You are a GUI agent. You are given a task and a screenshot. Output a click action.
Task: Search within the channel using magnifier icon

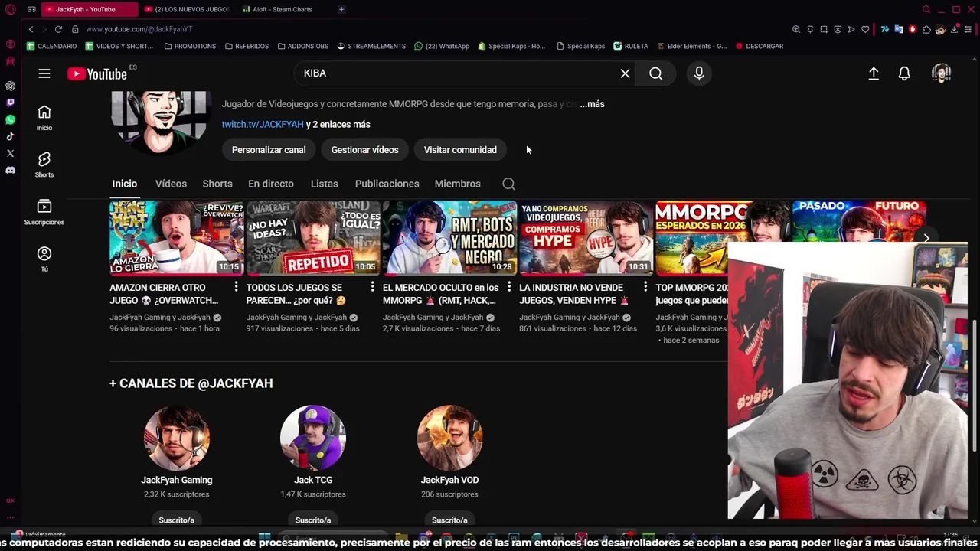[x=508, y=184]
